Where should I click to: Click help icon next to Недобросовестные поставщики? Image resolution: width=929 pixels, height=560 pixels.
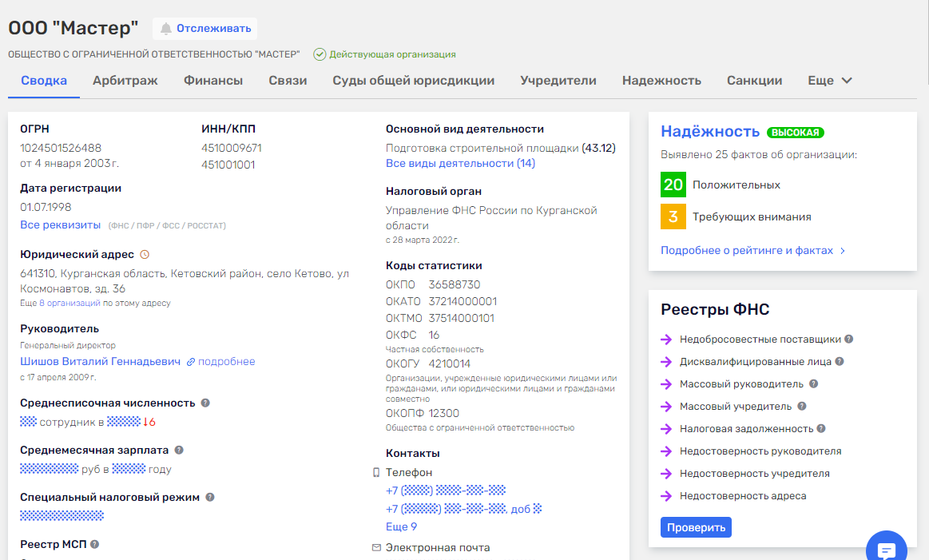tap(849, 339)
